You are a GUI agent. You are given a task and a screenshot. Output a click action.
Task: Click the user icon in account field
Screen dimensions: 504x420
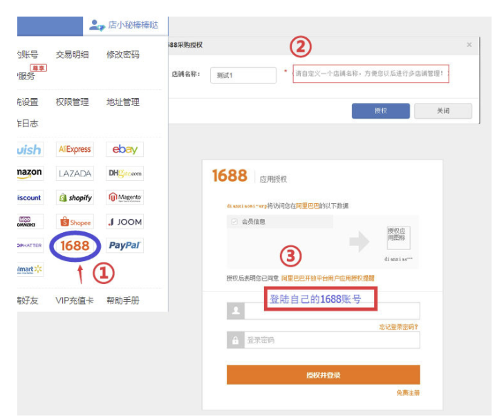point(236,311)
